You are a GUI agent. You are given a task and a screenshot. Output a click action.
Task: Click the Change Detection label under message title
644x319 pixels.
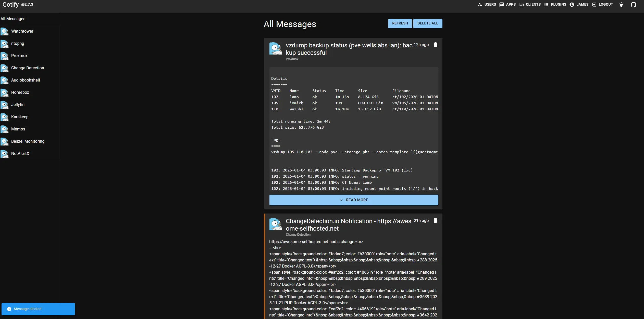(298, 235)
